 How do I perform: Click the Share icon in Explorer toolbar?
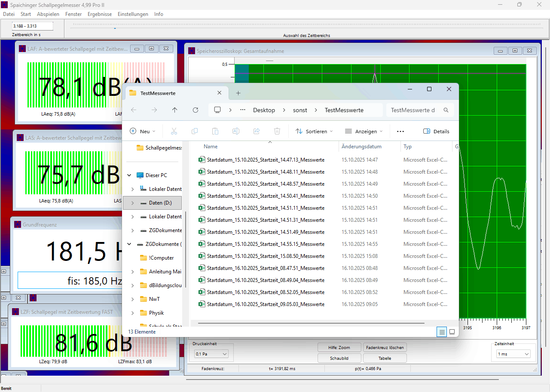pos(257,132)
